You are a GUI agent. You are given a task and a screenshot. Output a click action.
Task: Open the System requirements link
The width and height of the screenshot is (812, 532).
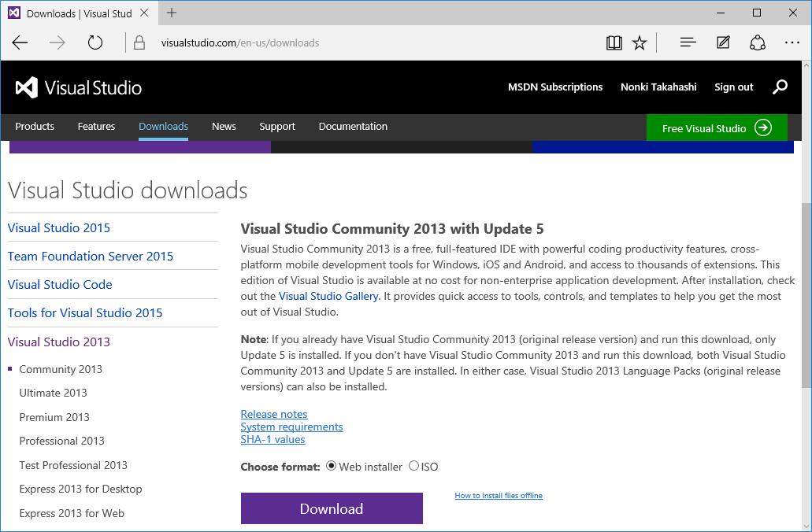pyautogui.click(x=291, y=427)
